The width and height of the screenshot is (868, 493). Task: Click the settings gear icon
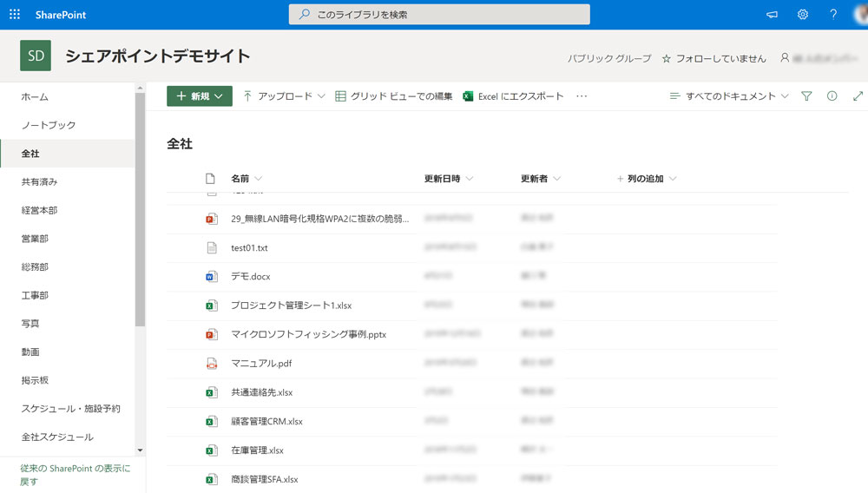click(803, 15)
